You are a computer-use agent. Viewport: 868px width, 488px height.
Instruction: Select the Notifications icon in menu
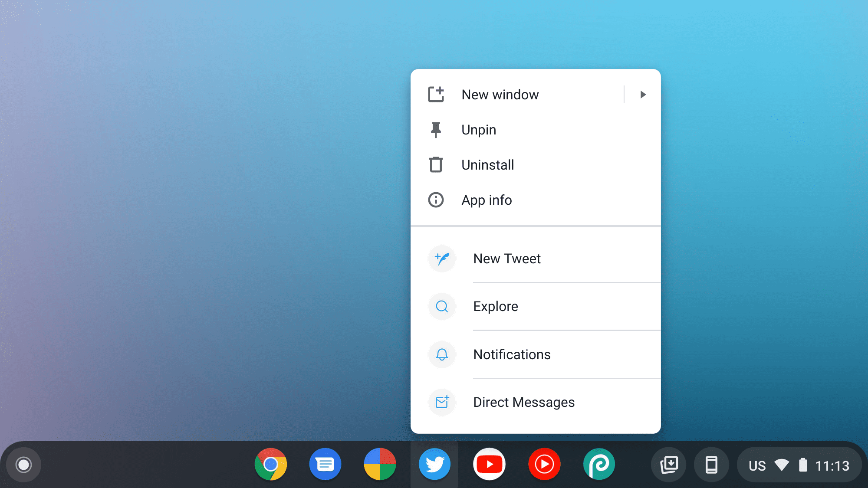[442, 354]
